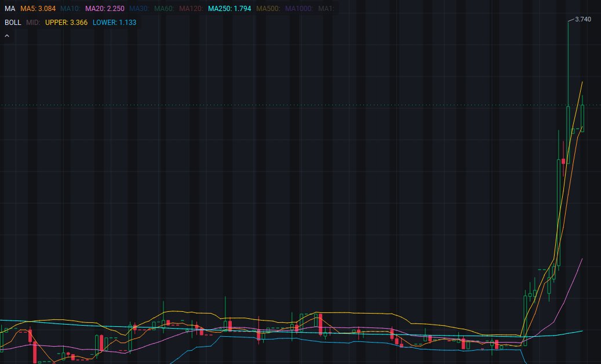Toggle the MA5 moving average line
The height and width of the screenshot is (364, 601).
38,9
